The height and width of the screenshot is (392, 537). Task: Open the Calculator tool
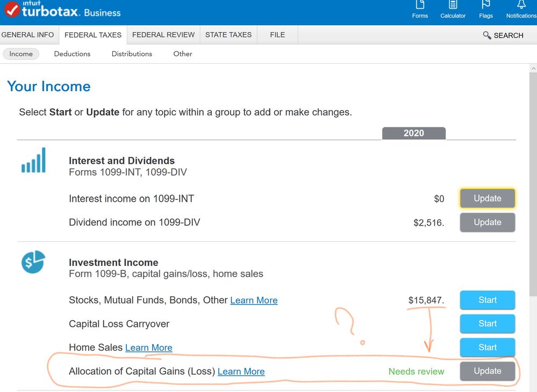(x=453, y=6)
